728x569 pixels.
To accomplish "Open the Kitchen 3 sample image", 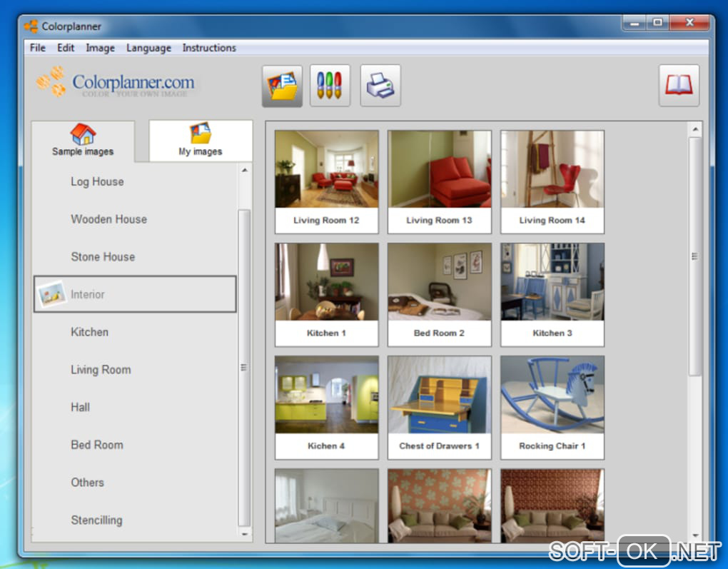I will coord(552,294).
